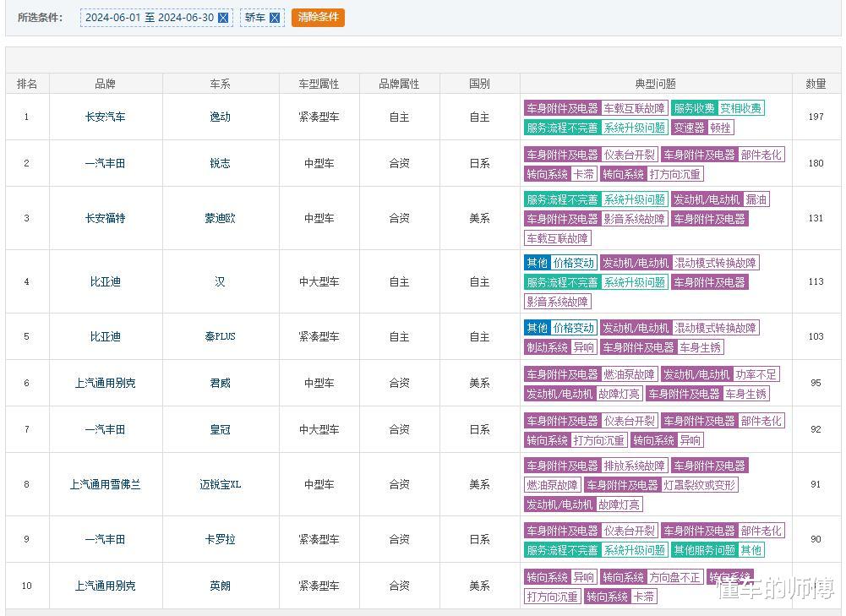Click the 车型属性 column header
The height and width of the screenshot is (616, 846).
coord(319,84)
